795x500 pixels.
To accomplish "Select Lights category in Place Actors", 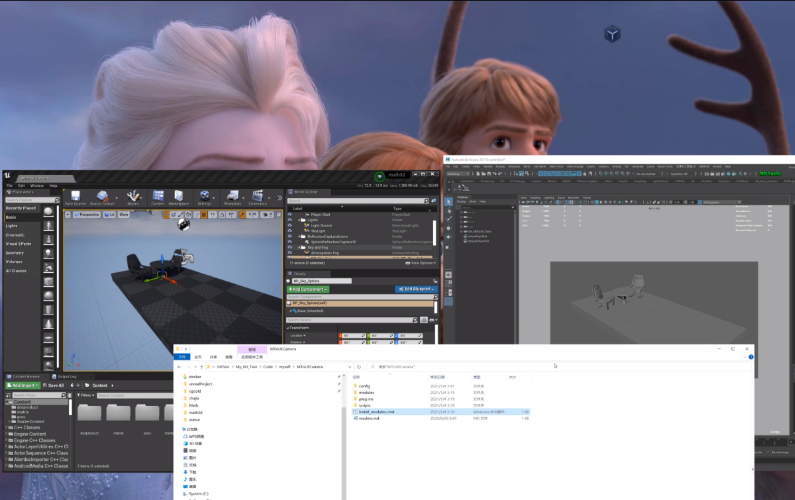I will point(11,226).
